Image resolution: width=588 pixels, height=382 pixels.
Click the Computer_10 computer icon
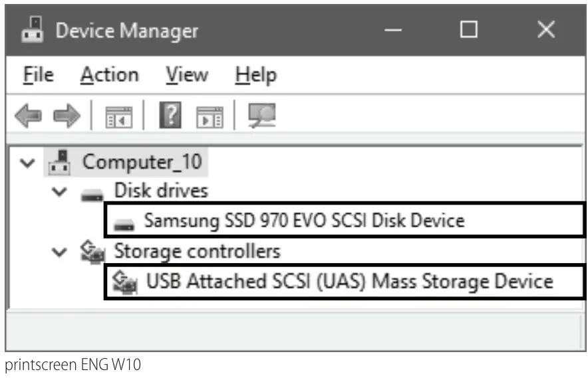coord(61,161)
